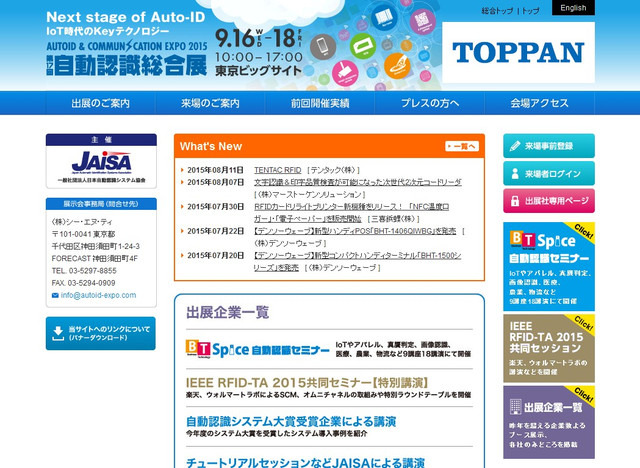640x468 pixels.
Task: Open the What's New 一覧へ list button
Action: click(x=462, y=146)
